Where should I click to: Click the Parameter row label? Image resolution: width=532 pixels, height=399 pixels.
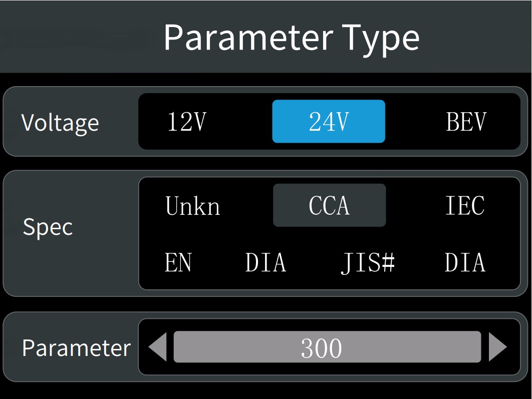(x=76, y=347)
